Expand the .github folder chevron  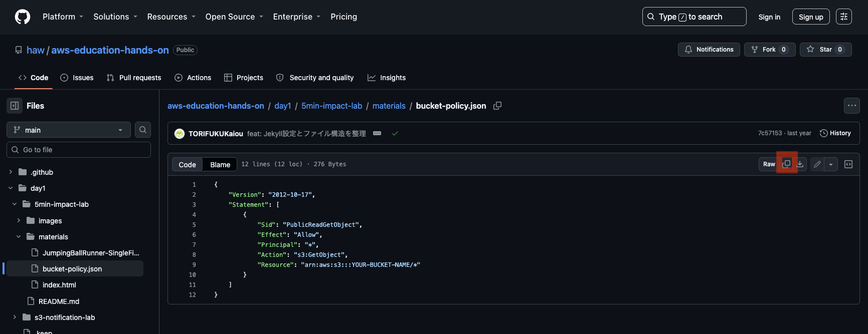click(x=11, y=172)
